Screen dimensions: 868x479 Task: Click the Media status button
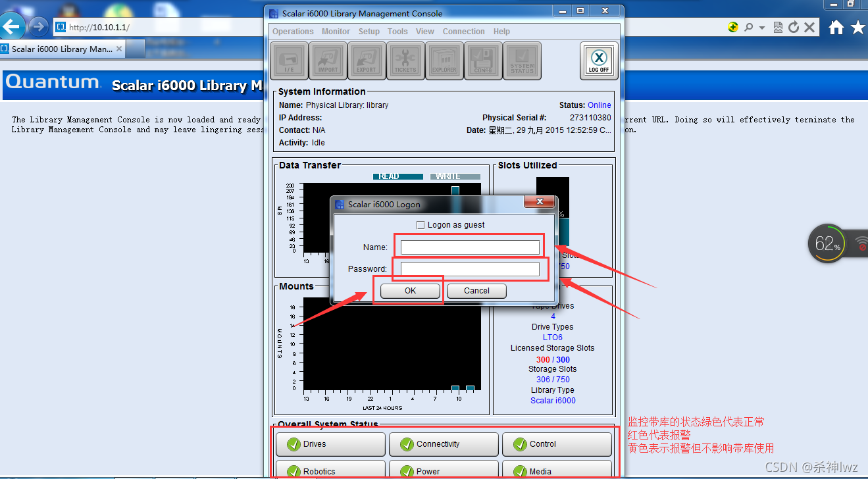557,470
